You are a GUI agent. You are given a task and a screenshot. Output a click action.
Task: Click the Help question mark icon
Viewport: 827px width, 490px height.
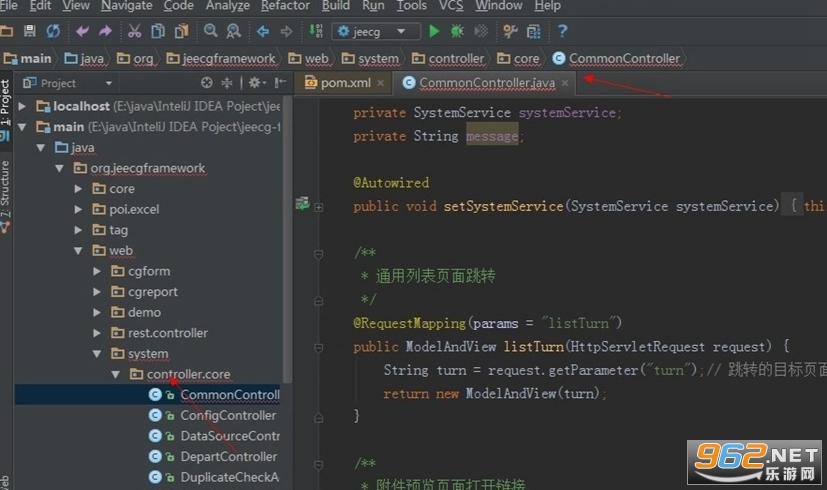point(562,31)
